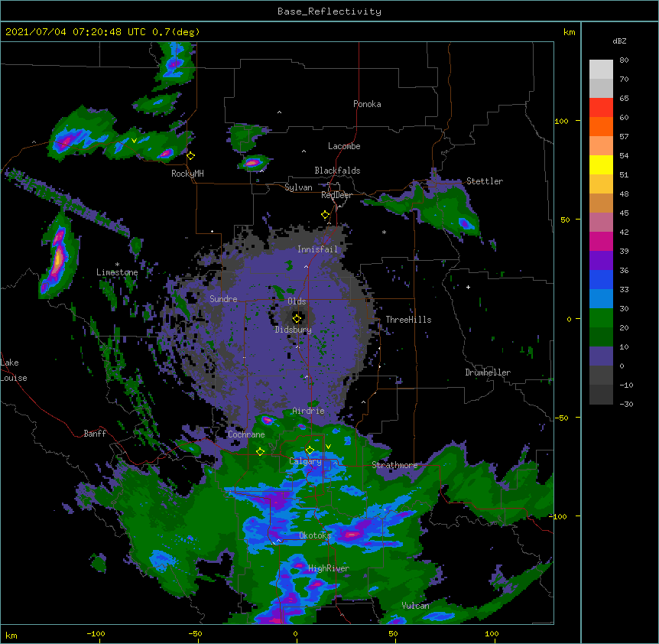This screenshot has width=659, height=644.
Task: Select the Sylvan label
Action: 298,187
